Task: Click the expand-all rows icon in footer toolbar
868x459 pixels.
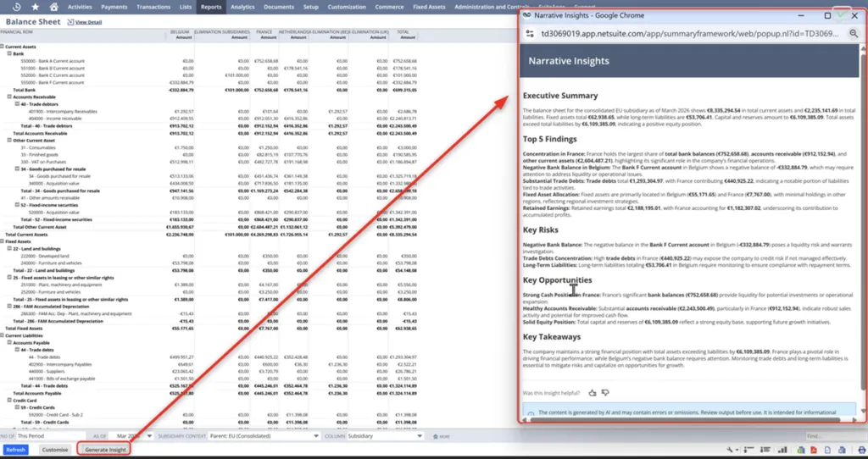Action: point(765,451)
